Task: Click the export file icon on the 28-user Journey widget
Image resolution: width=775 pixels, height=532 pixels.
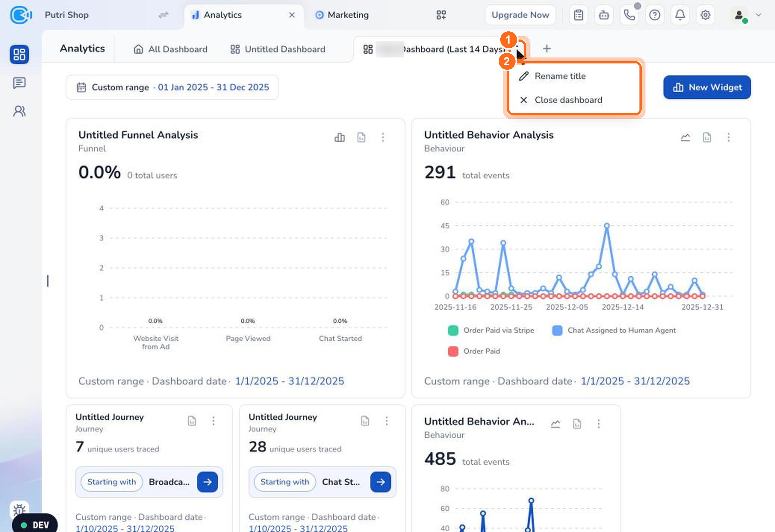Action: point(365,421)
